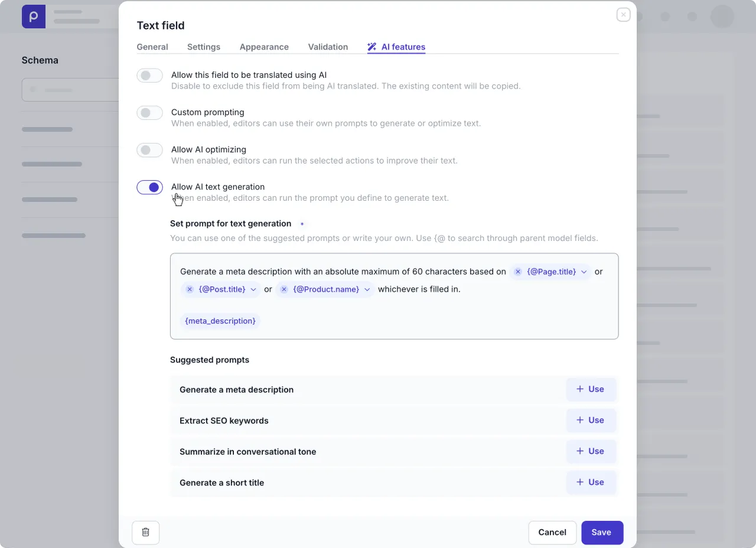Click the purple P app logo
The image size is (756, 548).
pyautogui.click(x=34, y=17)
